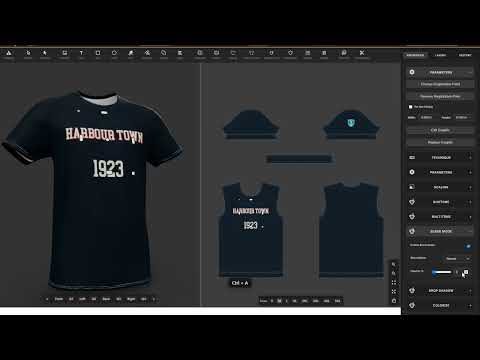Click the previous-view arrow under 3D shirt

47,299
